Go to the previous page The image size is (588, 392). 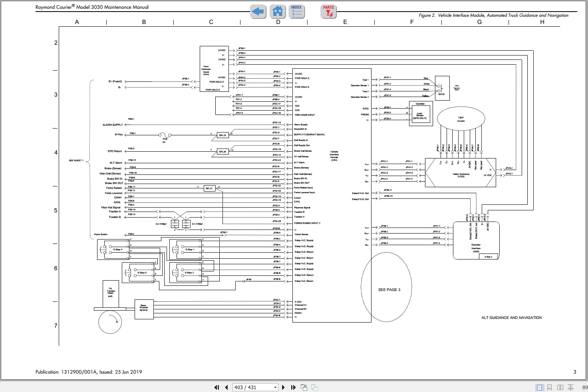226,387
